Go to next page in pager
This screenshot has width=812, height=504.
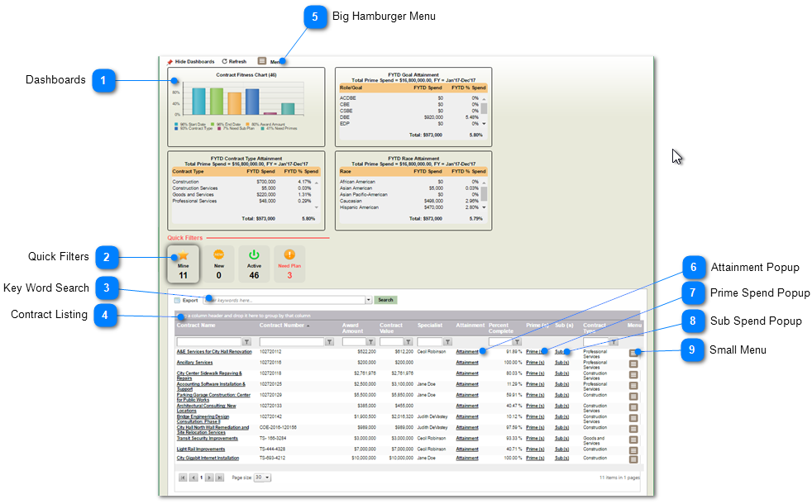click(x=210, y=478)
